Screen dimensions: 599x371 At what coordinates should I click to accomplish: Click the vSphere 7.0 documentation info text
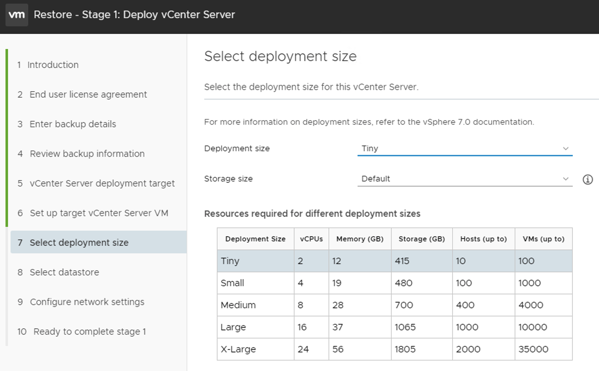click(369, 122)
